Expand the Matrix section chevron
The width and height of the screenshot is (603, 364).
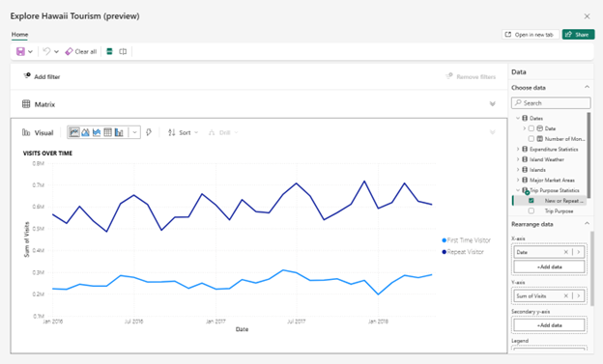[492, 104]
